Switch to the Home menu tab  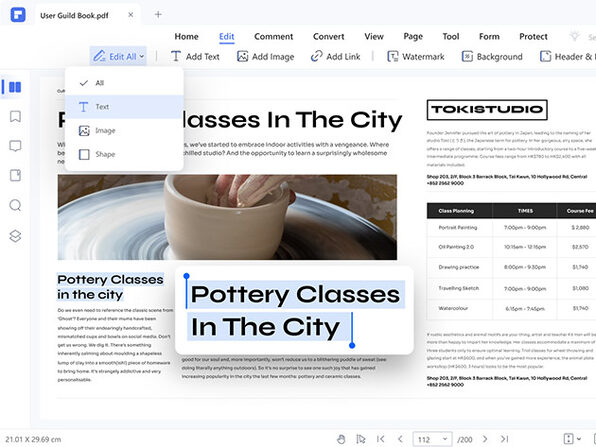pos(186,36)
